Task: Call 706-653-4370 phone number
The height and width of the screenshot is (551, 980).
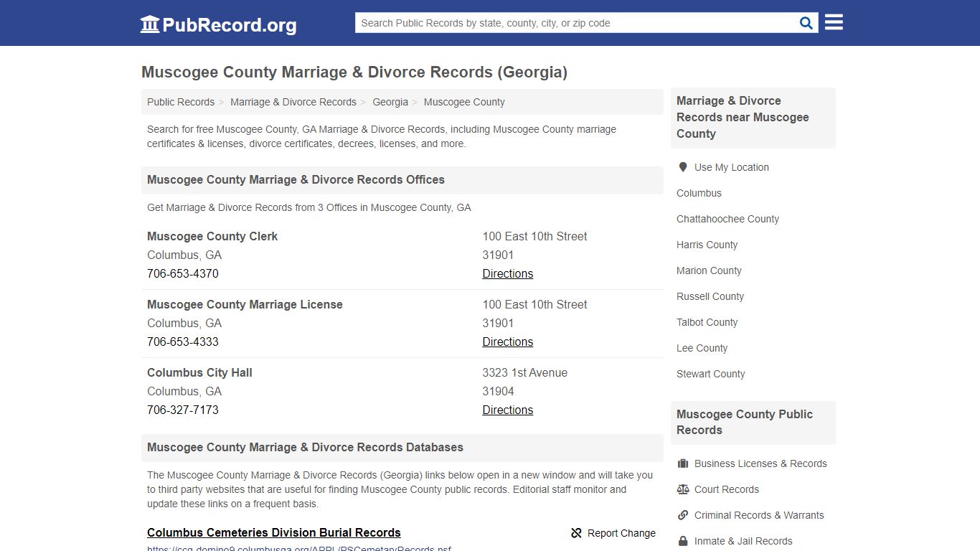Action: tap(183, 273)
